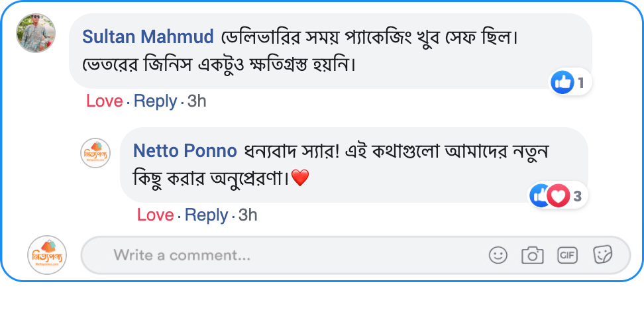Visit Sultan Mahmud's profile via name

[148, 36]
